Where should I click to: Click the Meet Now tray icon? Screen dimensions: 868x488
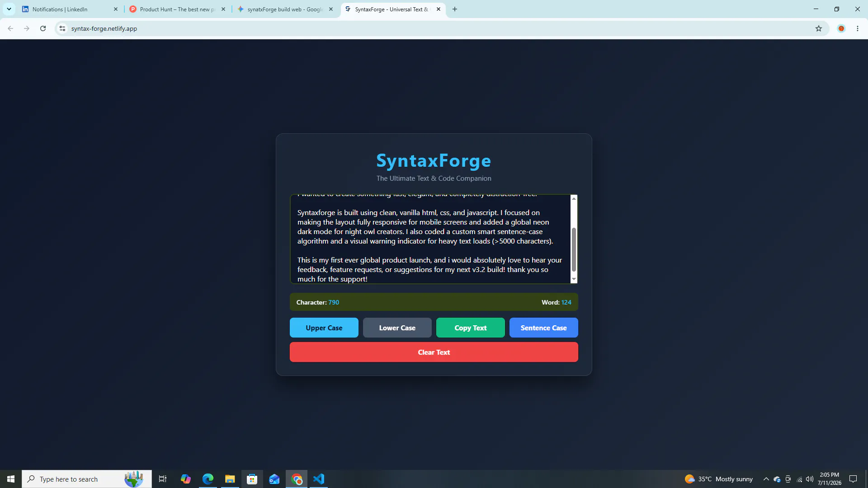(788, 479)
